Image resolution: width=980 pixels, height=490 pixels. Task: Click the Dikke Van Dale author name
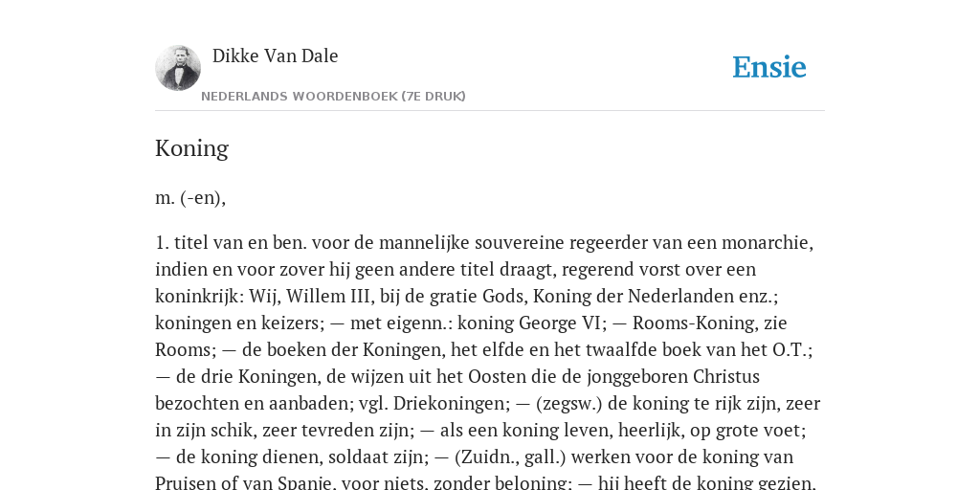275,56
